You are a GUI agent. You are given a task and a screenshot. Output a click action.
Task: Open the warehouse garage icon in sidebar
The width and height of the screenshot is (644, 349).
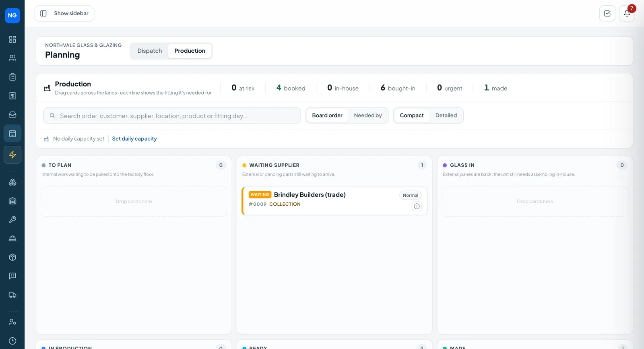(x=12, y=201)
